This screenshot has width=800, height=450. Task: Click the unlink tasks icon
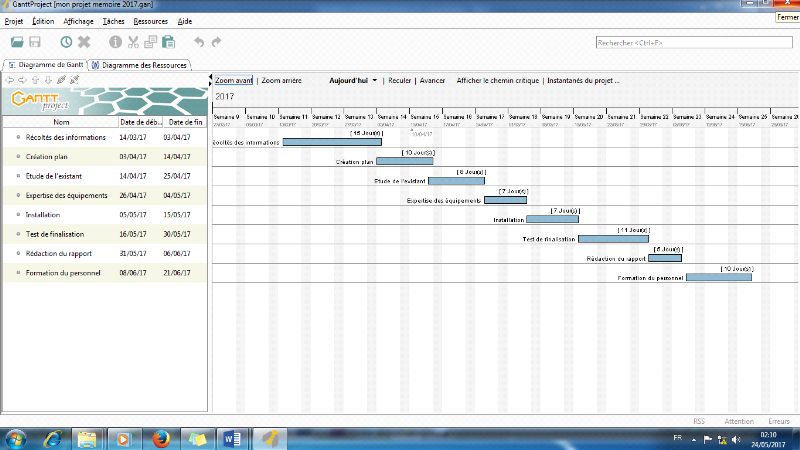point(74,80)
